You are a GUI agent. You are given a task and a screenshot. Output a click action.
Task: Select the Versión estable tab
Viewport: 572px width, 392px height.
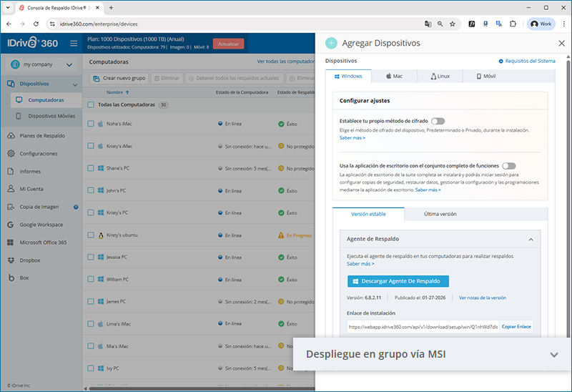[x=368, y=214]
